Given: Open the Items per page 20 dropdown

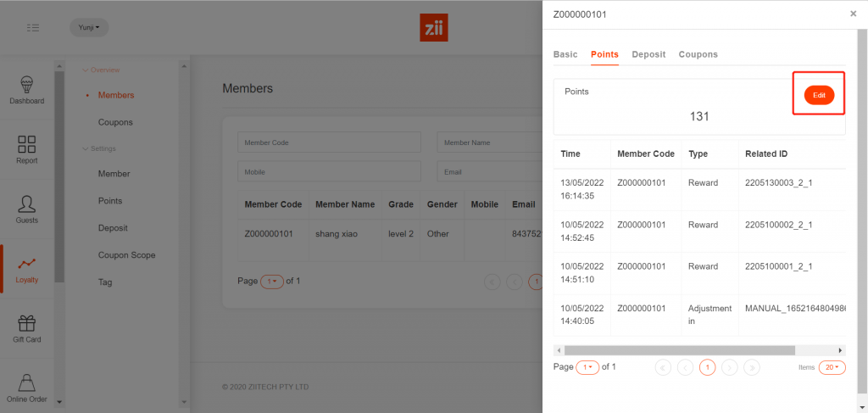Looking at the screenshot, I should point(832,367).
